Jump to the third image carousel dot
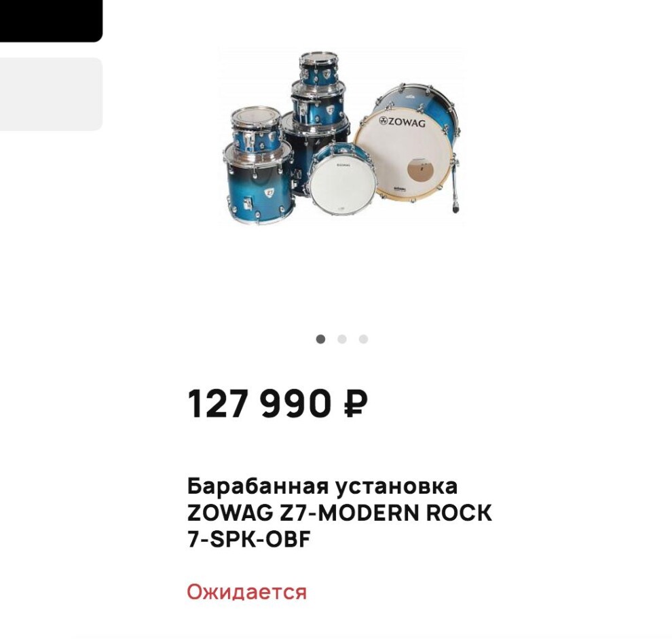This screenshot has width=672, height=639. (x=363, y=340)
